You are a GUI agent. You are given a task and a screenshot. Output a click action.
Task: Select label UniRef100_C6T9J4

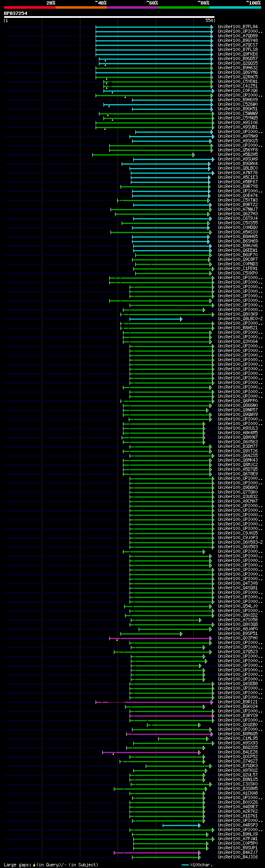tap(238, 219)
